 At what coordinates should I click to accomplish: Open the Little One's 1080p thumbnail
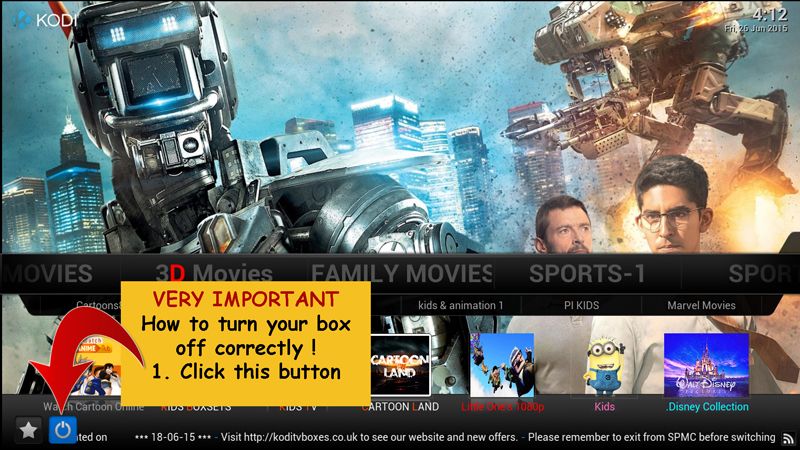tap(502, 365)
